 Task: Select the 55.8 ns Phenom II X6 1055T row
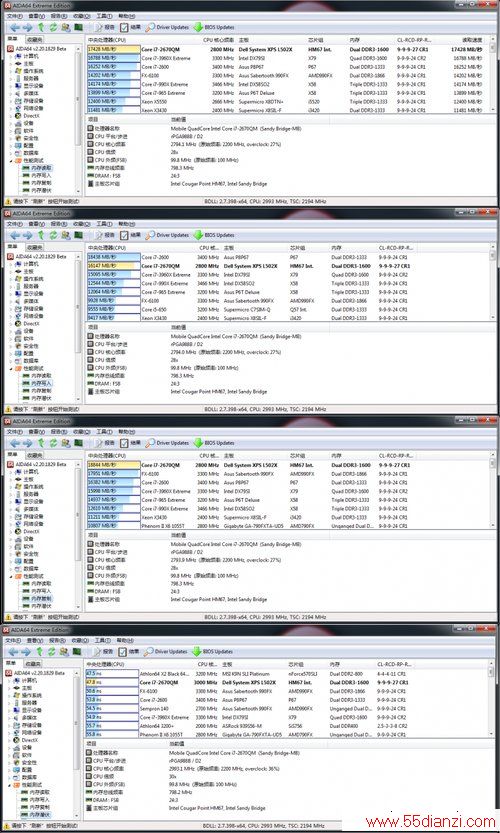click(x=287, y=734)
